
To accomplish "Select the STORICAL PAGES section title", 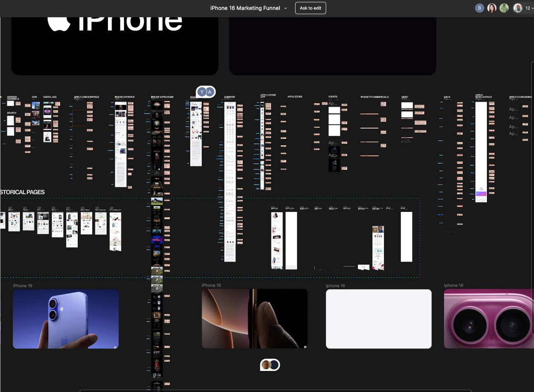I will (22, 192).
